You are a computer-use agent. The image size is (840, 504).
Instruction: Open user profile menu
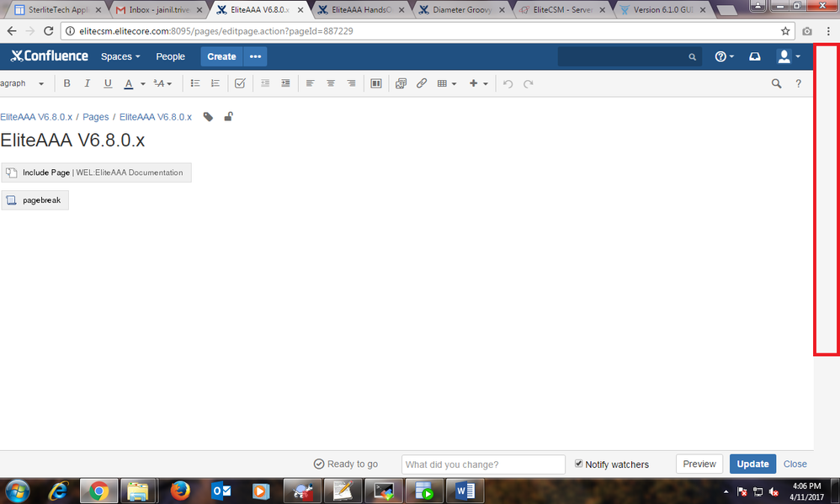tap(788, 56)
